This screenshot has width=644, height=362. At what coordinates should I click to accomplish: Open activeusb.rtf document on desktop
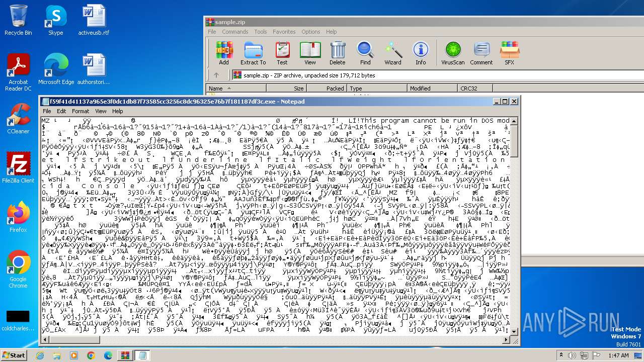tap(94, 20)
